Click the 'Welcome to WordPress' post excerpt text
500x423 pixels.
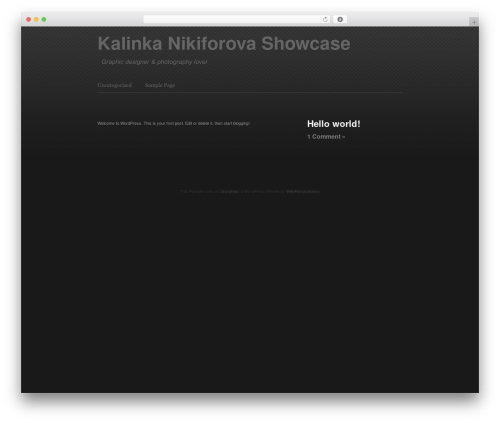(x=173, y=123)
